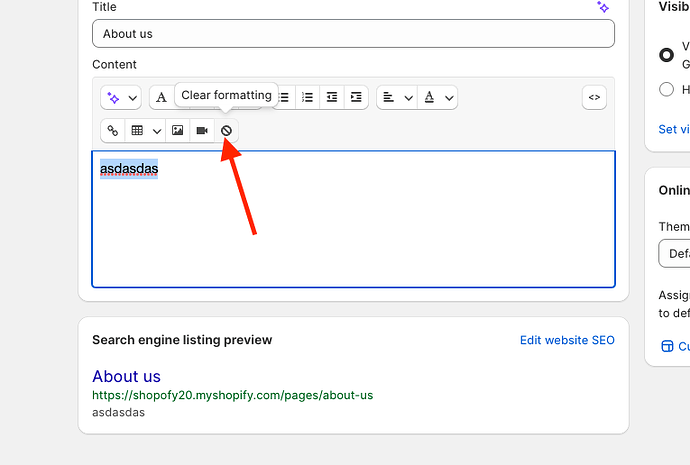This screenshot has height=465, width=690.
Task: Show HTML source with the <> button
Action: coord(594,97)
